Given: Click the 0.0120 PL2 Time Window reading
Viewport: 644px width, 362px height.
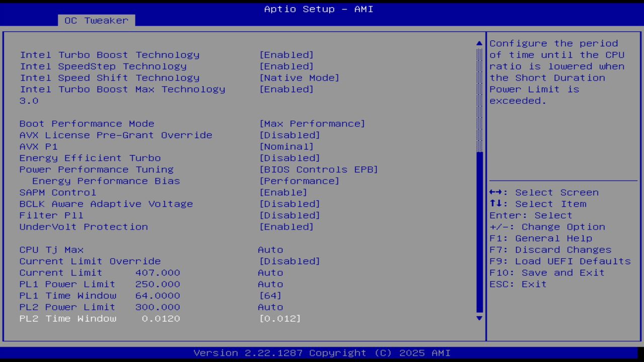Looking at the screenshot, I should coord(161,319).
